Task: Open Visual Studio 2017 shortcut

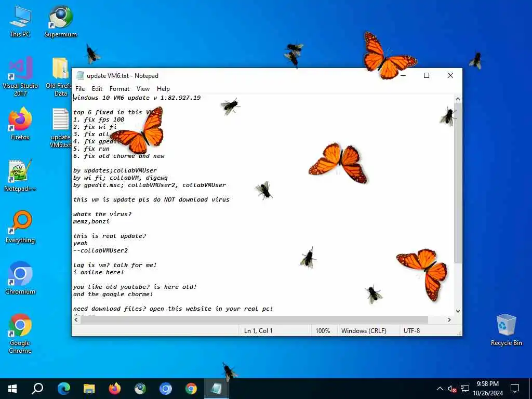Action: tap(20, 76)
